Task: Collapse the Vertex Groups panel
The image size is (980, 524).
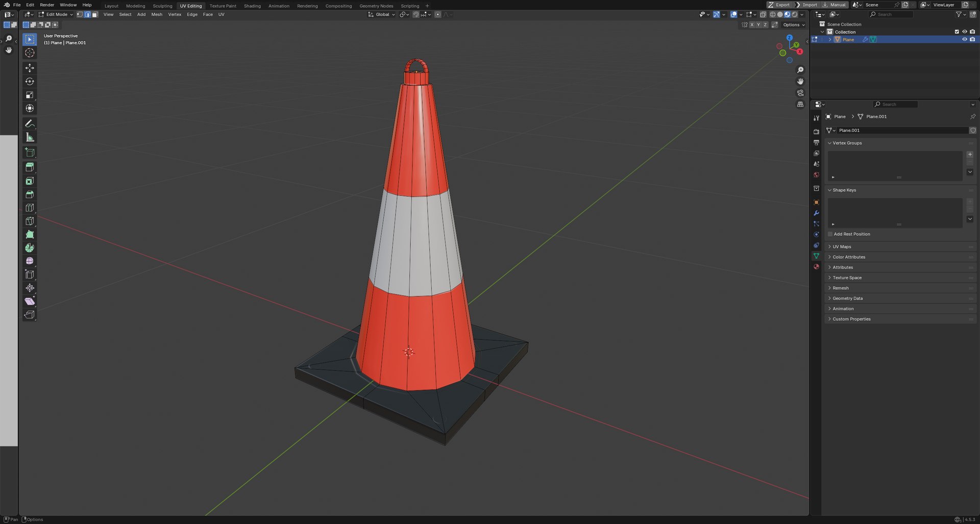Action: 901,143
